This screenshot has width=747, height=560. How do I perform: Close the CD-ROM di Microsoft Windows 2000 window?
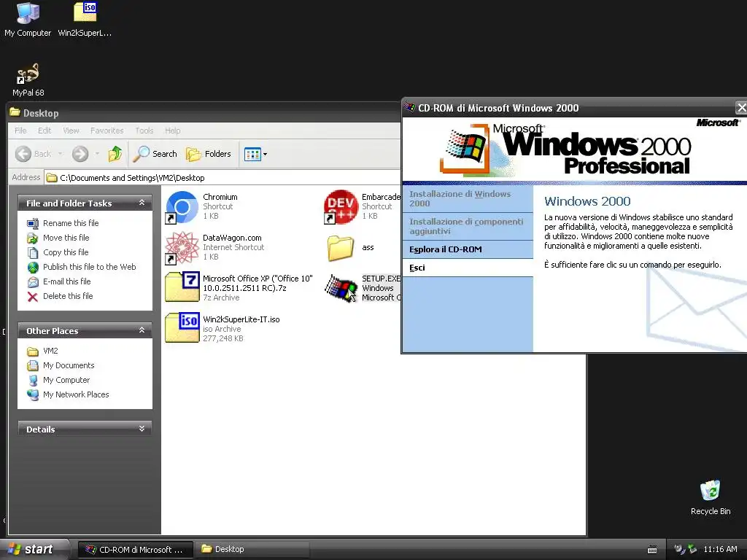741,108
